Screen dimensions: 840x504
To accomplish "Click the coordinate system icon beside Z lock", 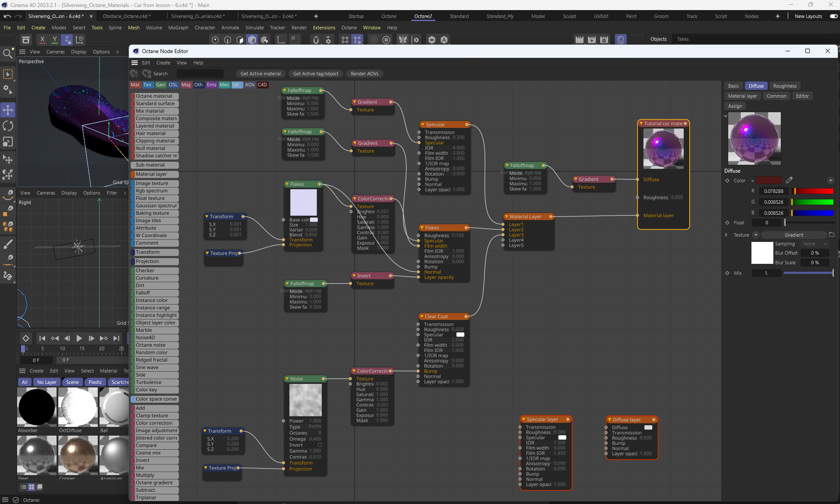I will tap(80, 39).
